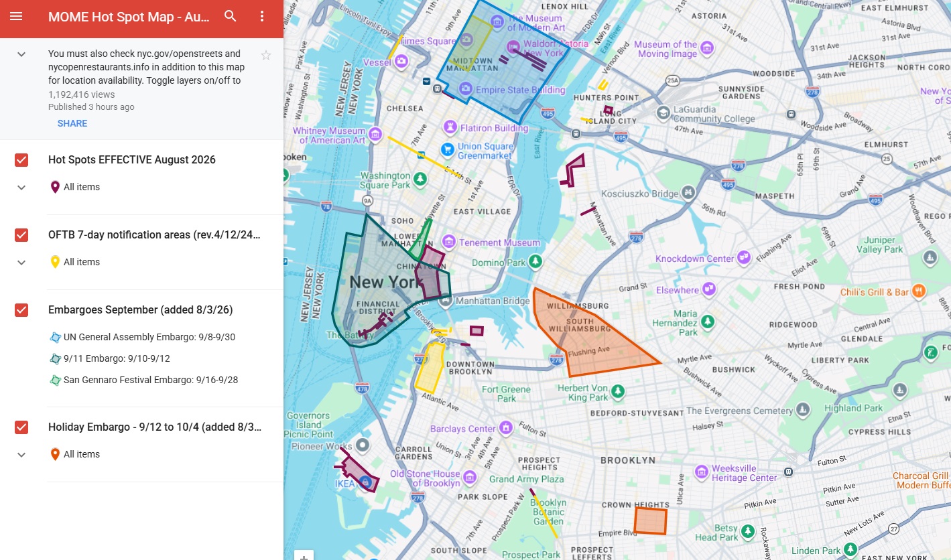The height and width of the screenshot is (560, 951).
Task: Click OFTB layer All items label
Action: click(82, 262)
